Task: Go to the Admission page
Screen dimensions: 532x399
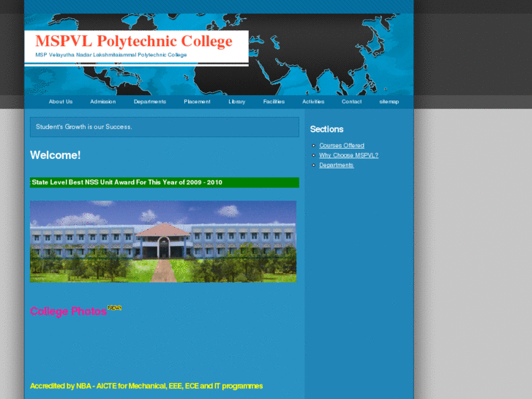Action: tap(102, 102)
